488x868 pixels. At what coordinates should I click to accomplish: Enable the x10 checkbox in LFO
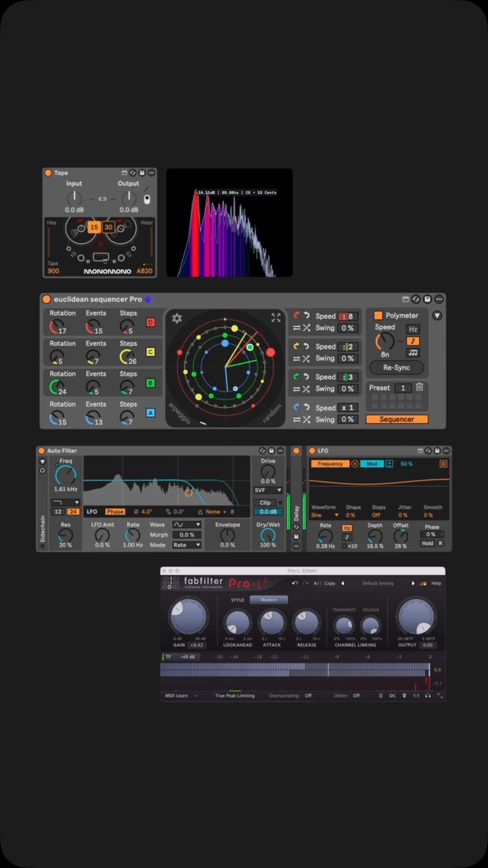344,546
